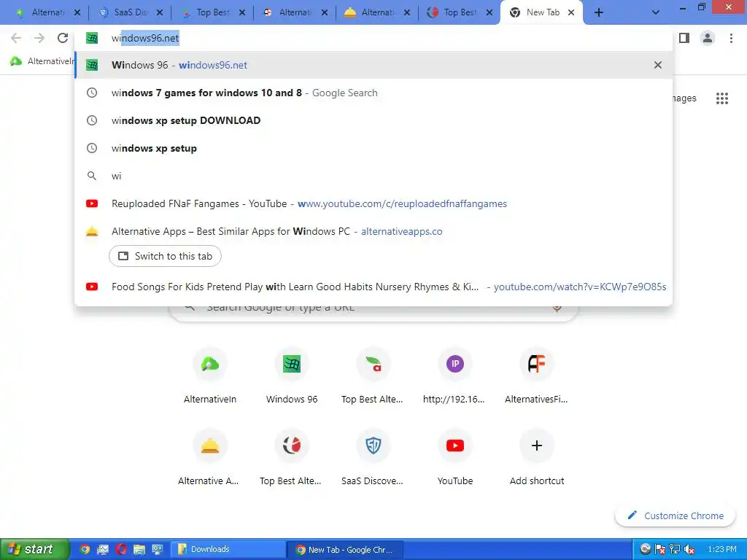The width and height of the screenshot is (747, 560).
Task: Open the AlternativeIn shortcut tile
Action: pos(210,376)
